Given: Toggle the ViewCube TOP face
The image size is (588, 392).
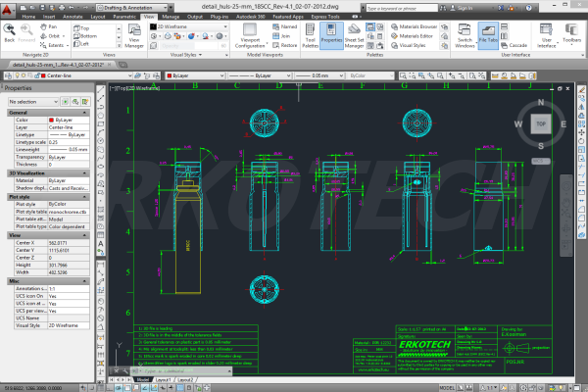Looking at the screenshot, I should click(539, 124).
